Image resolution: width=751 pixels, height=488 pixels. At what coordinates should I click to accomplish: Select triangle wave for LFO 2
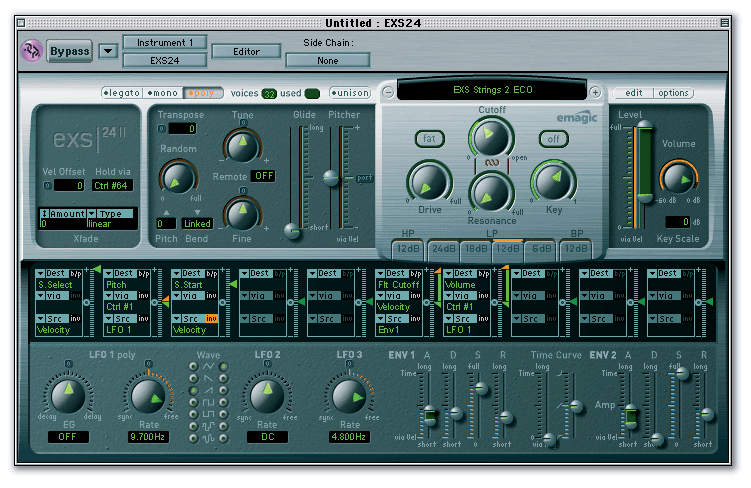point(224,366)
